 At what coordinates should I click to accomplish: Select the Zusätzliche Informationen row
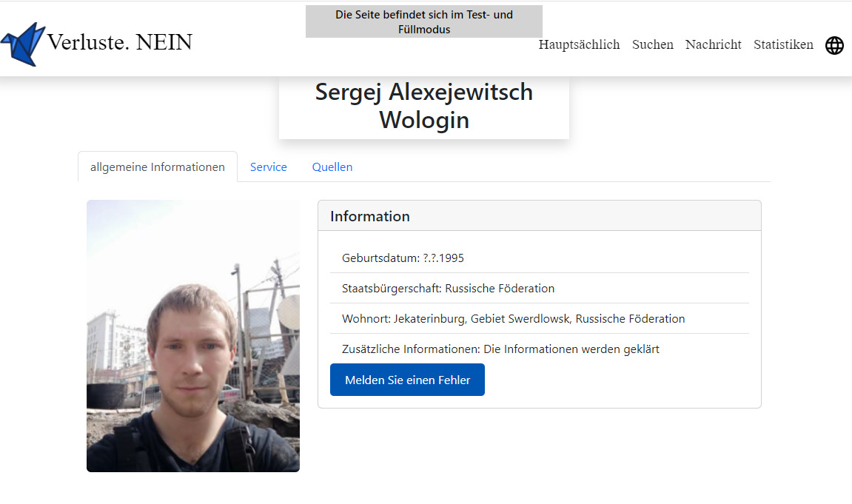tap(540, 349)
